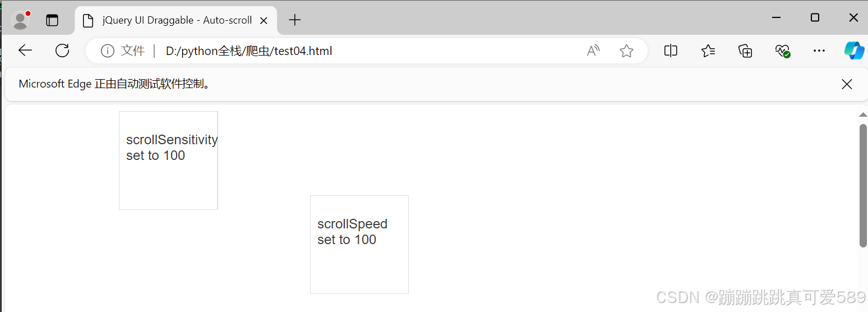The width and height of the screenshot is (868, 312).
Task: Go back with the back arrow
Action: (x=25, y=51)
